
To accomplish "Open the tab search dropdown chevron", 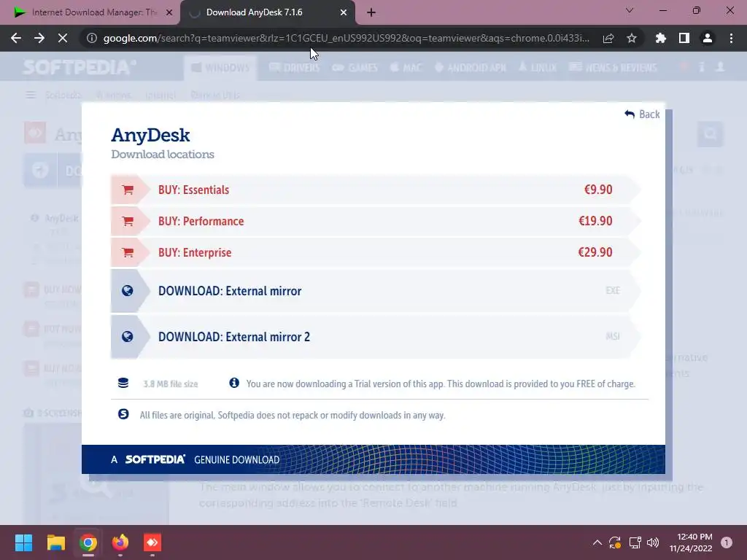I will [x=630, y=10].
